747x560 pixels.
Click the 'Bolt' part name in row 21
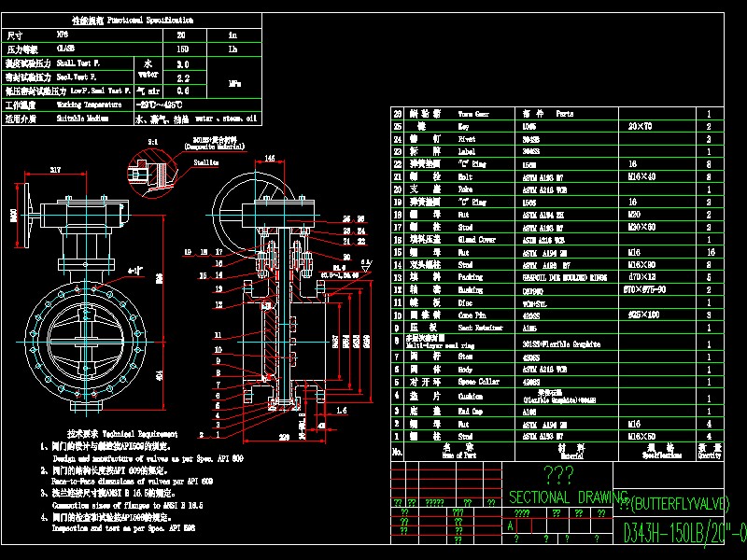465,176
